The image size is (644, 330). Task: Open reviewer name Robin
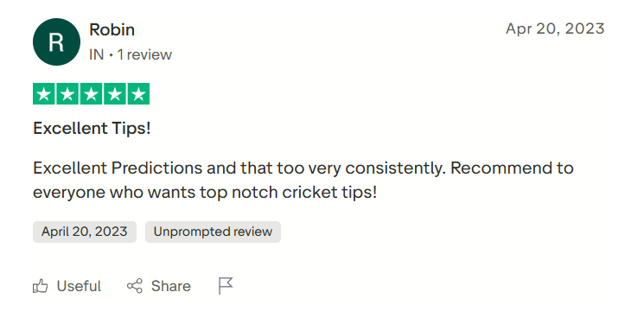point(112,29)
